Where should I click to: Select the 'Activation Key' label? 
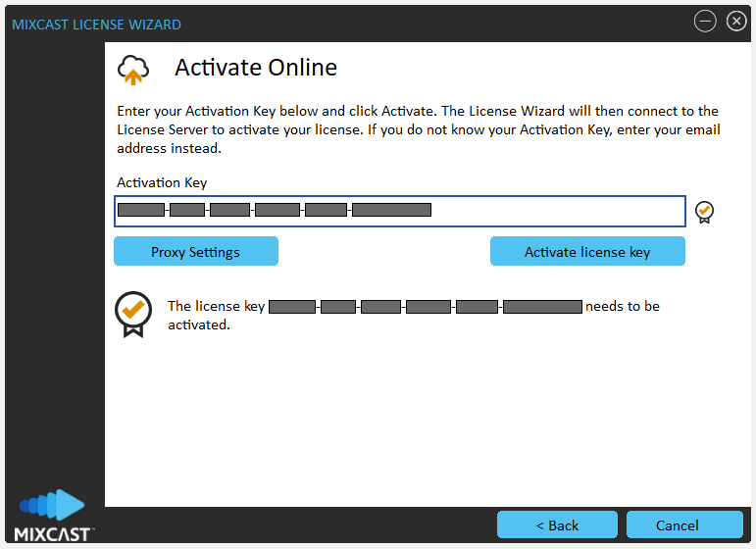(x=162, y=182)
